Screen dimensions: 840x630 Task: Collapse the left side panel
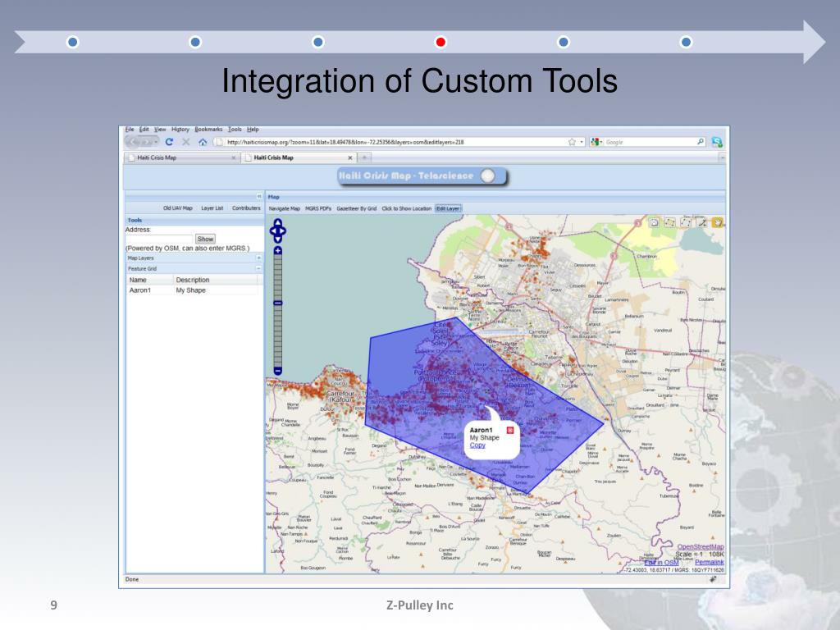(258, 197)
